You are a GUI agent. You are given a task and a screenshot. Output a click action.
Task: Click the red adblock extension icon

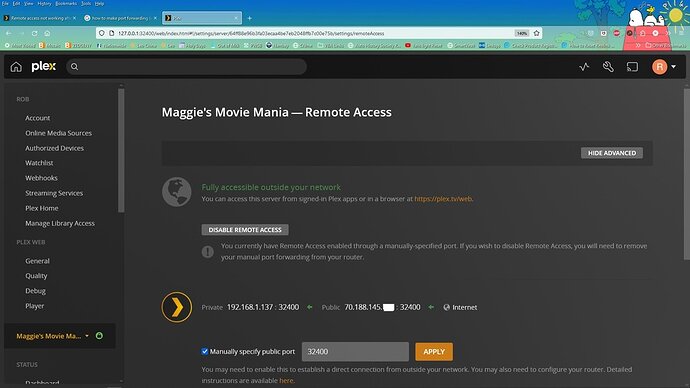617,33
